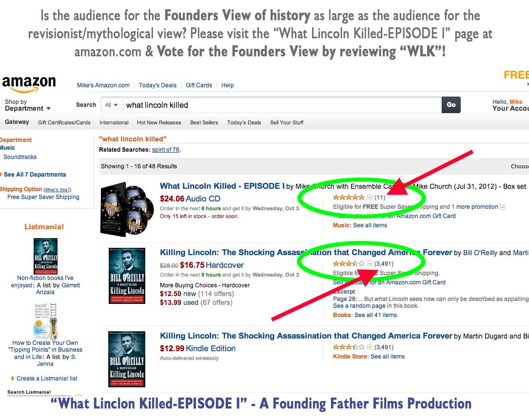The width and height of the screenshot is (529, 420).
Task: Click the Killing Lincoln hardcover book cover
Action: 127,276
